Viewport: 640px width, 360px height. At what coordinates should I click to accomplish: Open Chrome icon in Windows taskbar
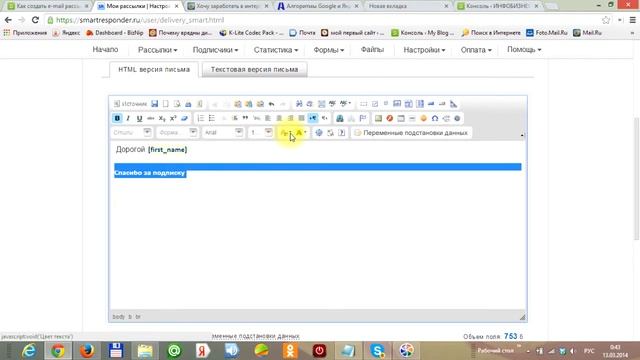[x=58, y=351]
